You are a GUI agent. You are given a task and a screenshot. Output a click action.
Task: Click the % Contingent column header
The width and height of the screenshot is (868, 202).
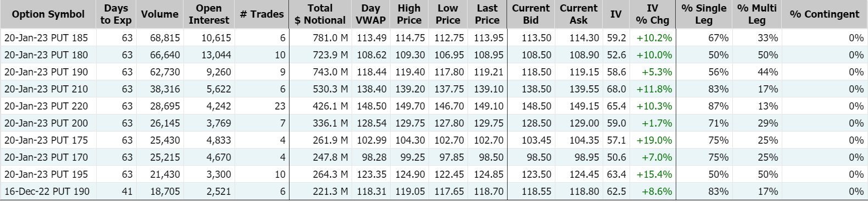pos(825,14)
